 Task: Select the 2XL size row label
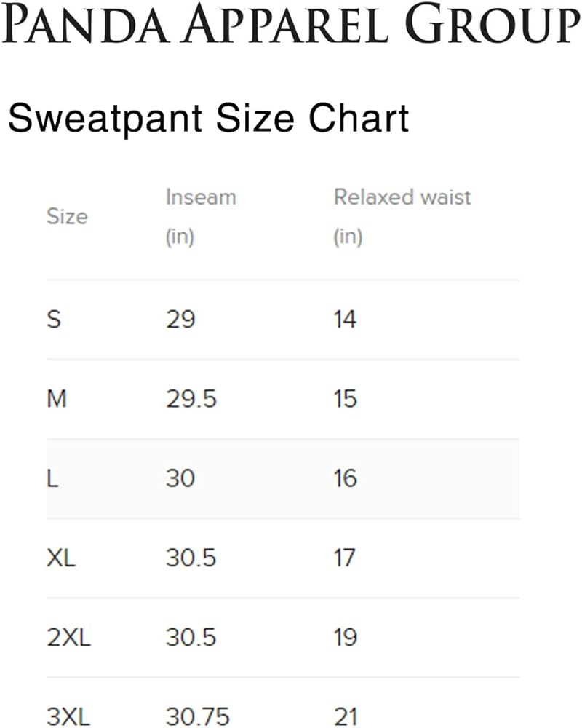pos(68,637)
